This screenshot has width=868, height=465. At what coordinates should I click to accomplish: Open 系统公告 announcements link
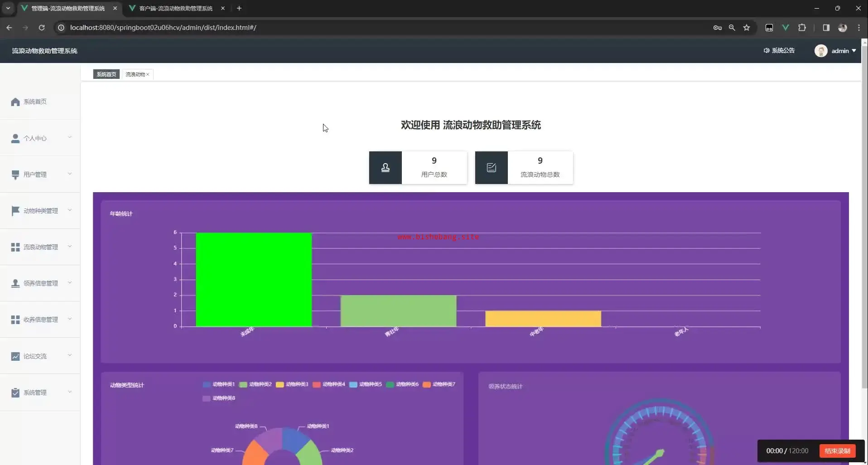click(x=779, y=50)
